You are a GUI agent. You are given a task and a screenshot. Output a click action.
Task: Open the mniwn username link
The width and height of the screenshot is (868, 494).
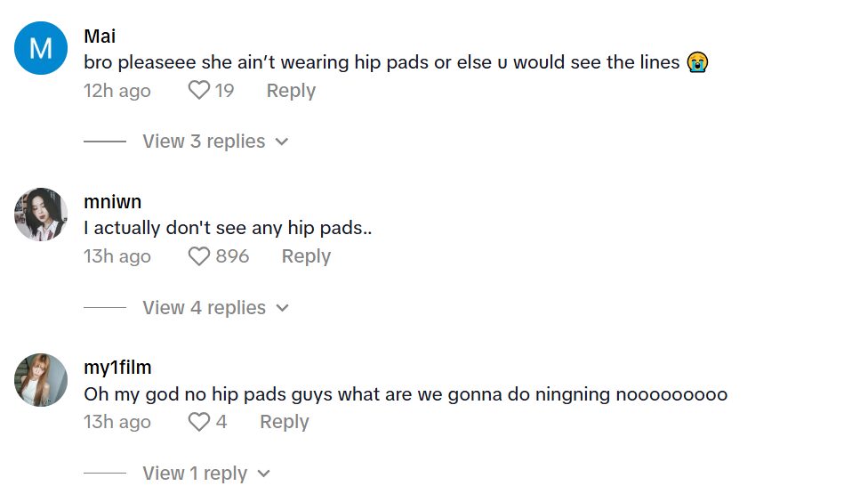point(112,202)
